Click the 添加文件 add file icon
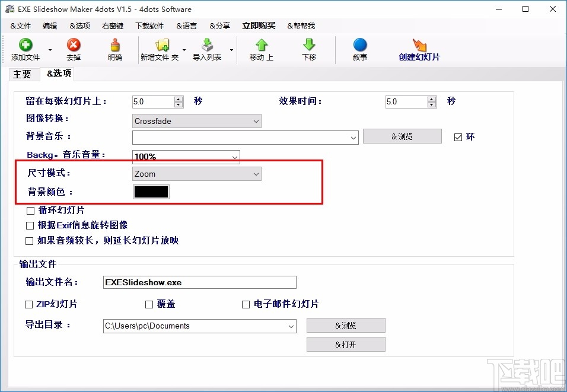This screenshot has height=392, width=567. pyautogui.click(x=25, y=49)
